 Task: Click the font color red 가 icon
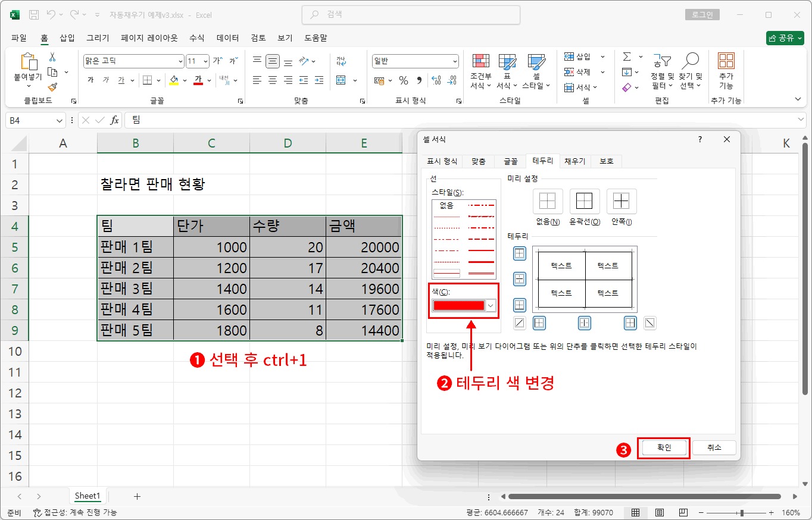coord(199,80)
